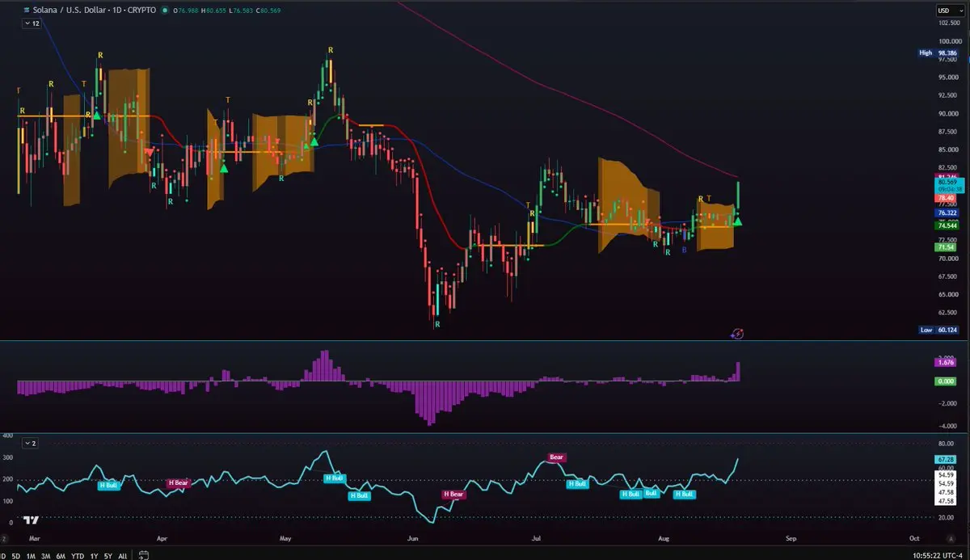Expand the 2 indicators legend in bottom pane
This screenshot has width=970, height=560.
point(30,444)
